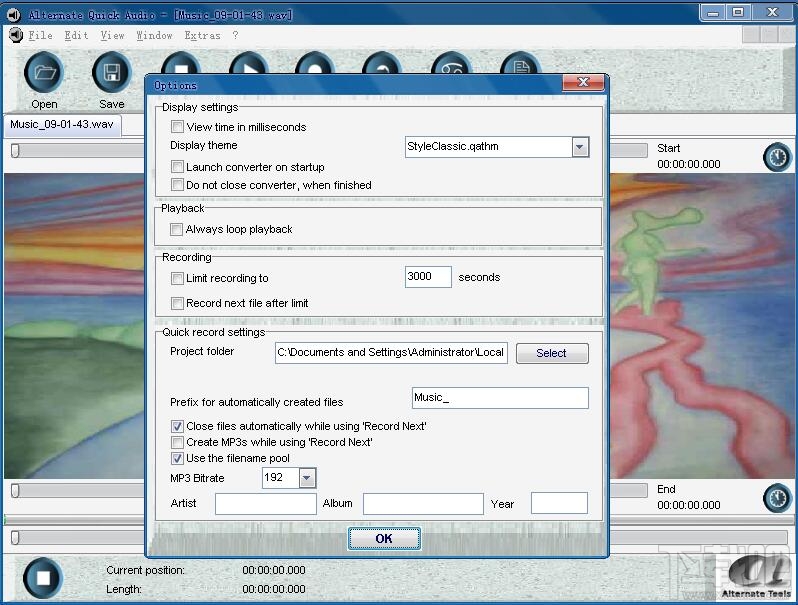
Task: Click the Record toolbar icon
Action: 316,64
